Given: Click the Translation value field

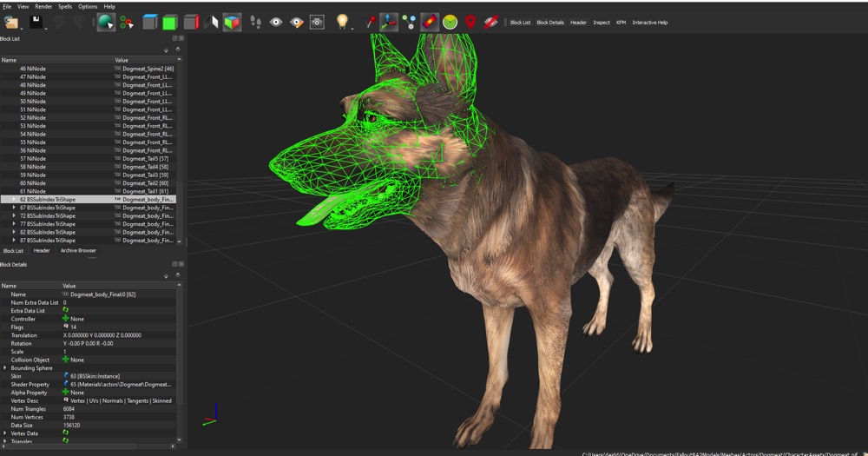Looking at the screenshot, I should [x=118, y=335].
